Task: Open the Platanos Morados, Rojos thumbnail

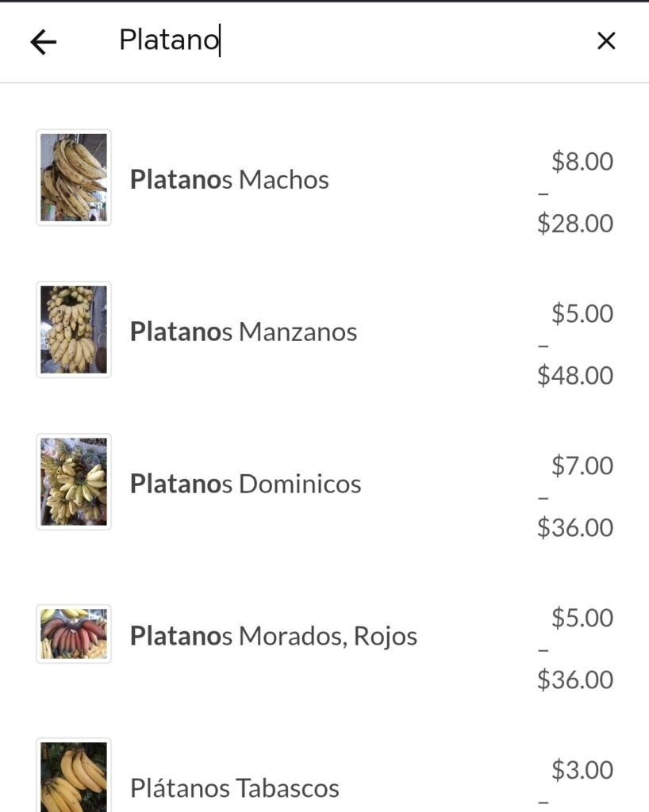Action: (x=74, y=634)
